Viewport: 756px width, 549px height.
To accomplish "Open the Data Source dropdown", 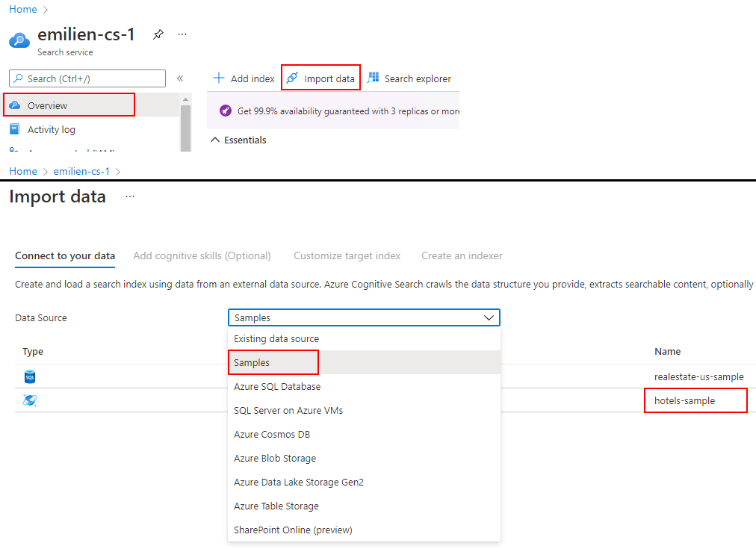I will 364,317.
